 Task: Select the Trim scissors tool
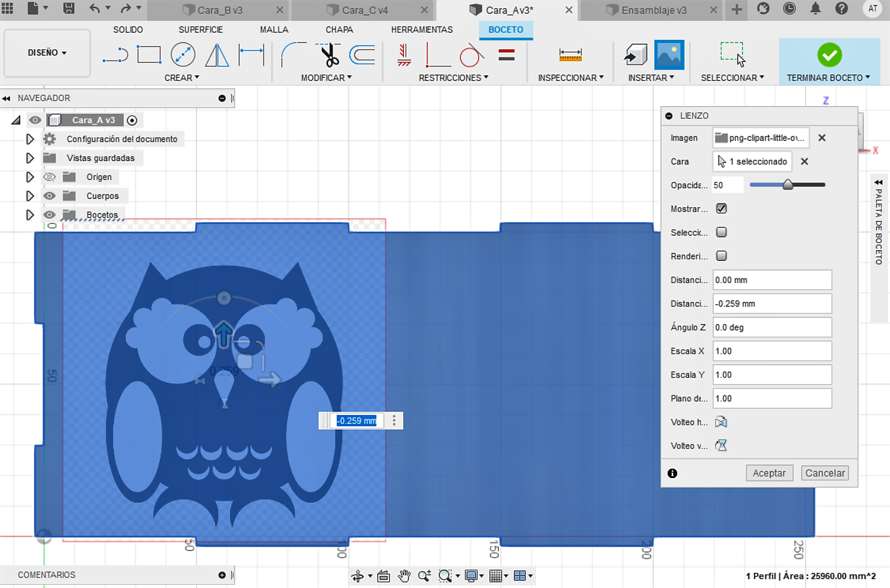(x=329, y=55)
